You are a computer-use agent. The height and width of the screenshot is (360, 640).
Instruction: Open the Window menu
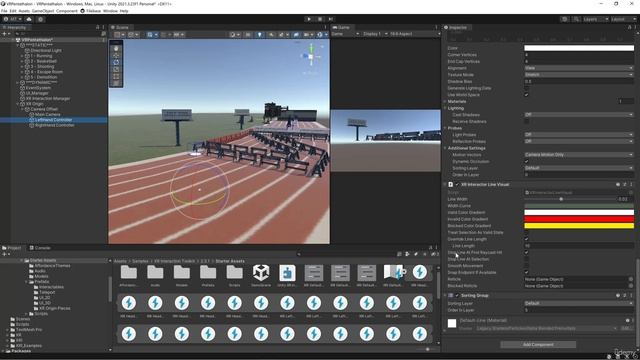pos(110,11)
